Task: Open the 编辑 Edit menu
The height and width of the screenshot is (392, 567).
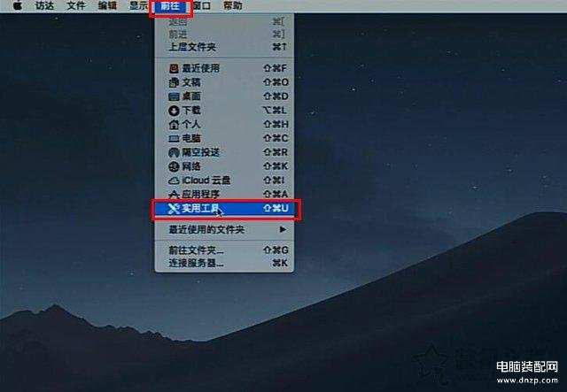Action: coord(107,6)
